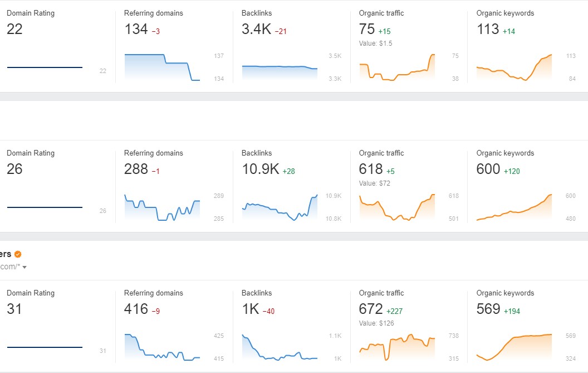Image resolution: width=588 pixels, height=373 pixels.
Task: Click the 1K backlinks figure
Action: pyautogui.click(x=251, y=309)
